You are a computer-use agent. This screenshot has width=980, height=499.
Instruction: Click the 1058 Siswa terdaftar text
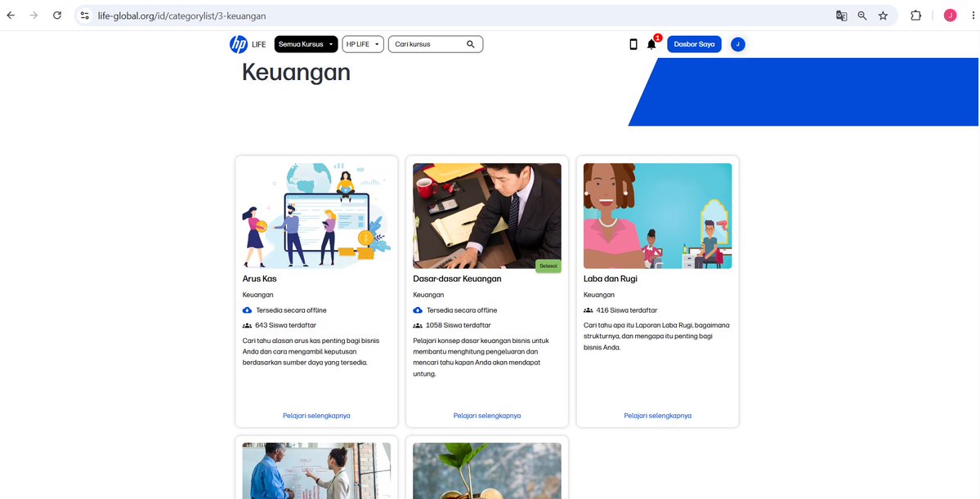[459, 325]
